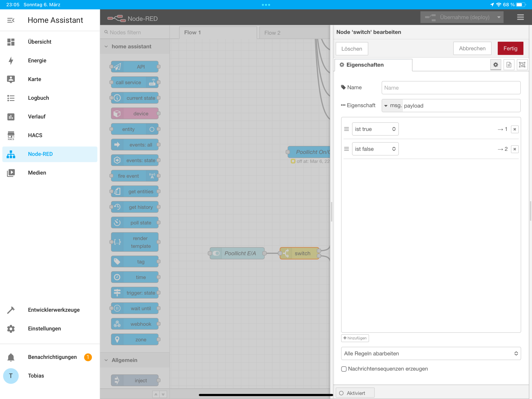Viewport: 532px width, 399px height.
Task: Click the Übernahme (deploy) button
Action: click(x=458, y=17)
